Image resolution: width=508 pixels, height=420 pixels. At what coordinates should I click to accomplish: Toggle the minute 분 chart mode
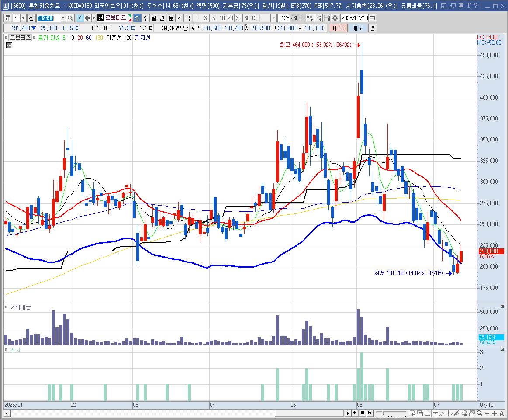click(171, 18)
